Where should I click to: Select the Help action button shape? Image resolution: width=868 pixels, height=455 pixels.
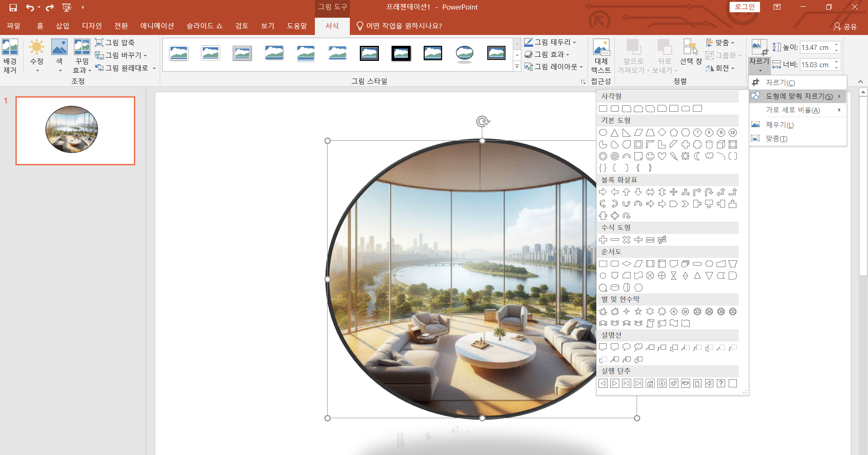(721, 383)
